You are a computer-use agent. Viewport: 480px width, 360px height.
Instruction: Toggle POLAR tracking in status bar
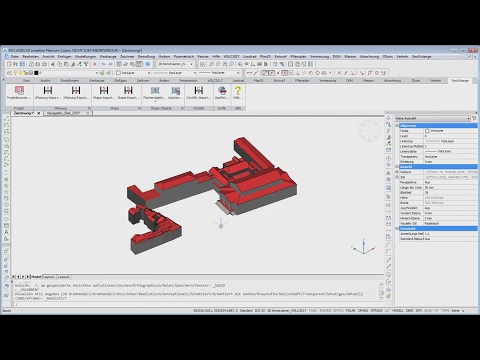(350, 310)
